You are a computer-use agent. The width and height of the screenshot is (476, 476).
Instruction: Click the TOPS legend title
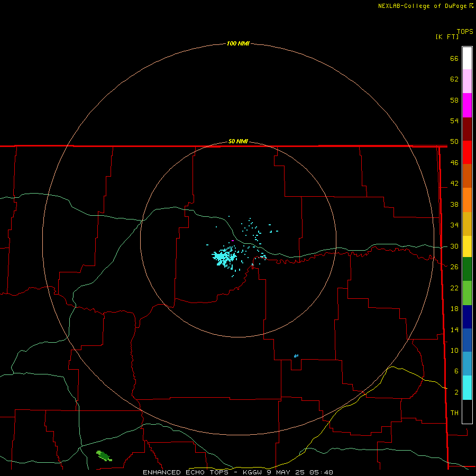[x=465, y=31]
